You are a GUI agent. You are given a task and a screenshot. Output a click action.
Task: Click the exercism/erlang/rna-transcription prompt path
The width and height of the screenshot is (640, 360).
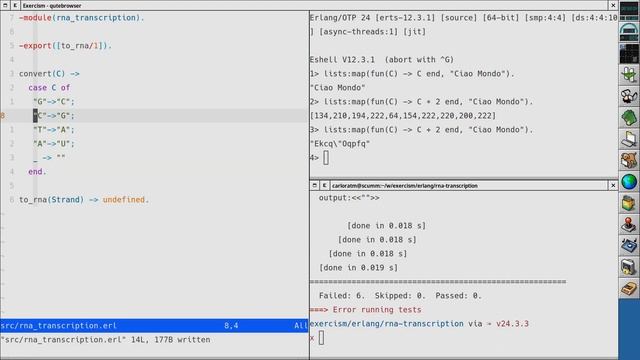(387, 324)
